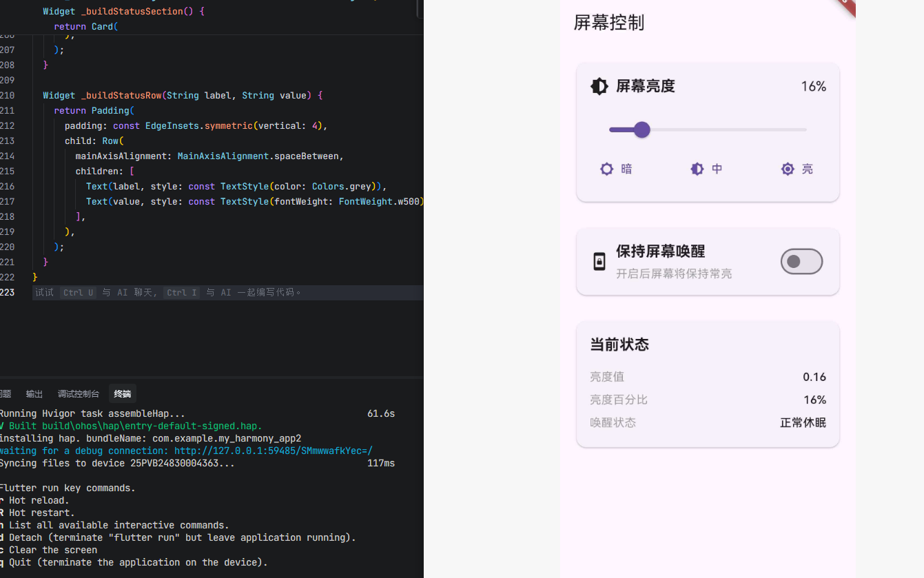Screen dimensions: 924x578
Task: Toggle the 保持屏幕唤醒 keep-awake switch
Action: pyautogui.click(x=801, y=261)
